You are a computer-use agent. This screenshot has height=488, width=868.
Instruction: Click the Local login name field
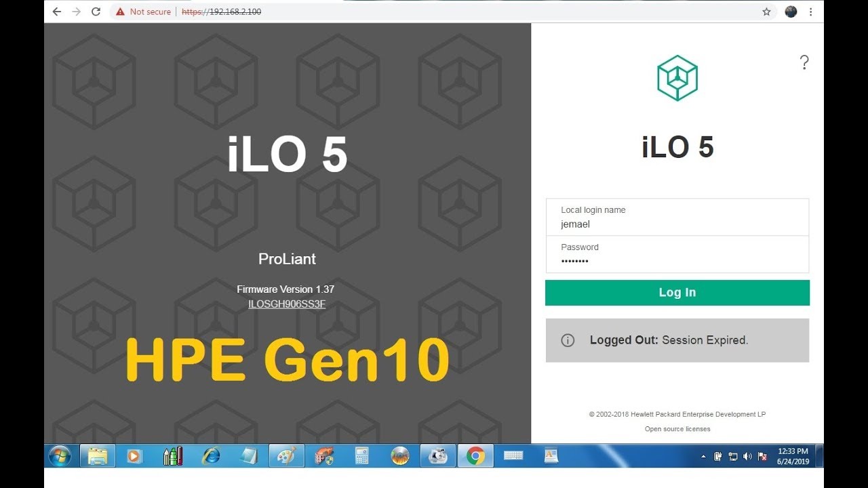tap(677, 224)
